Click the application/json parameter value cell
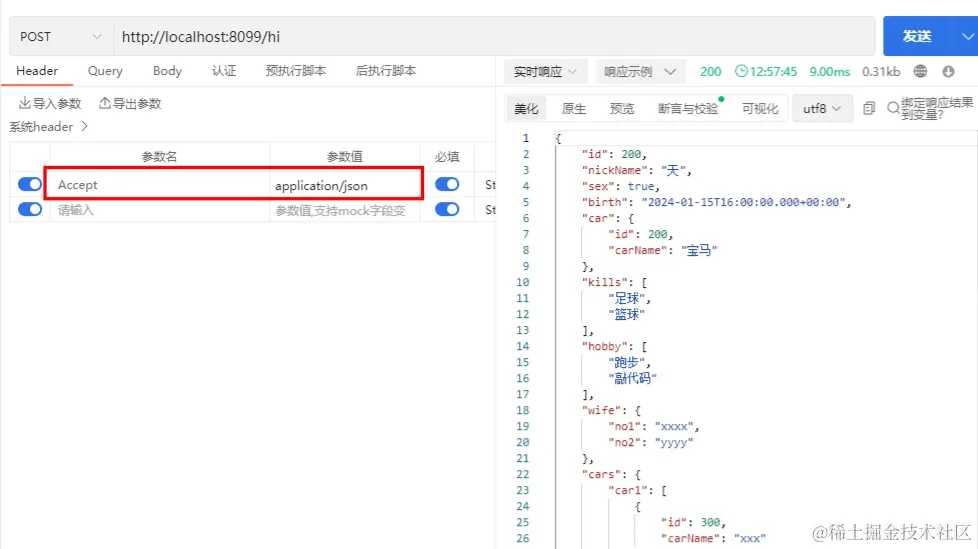 point(344,185)
